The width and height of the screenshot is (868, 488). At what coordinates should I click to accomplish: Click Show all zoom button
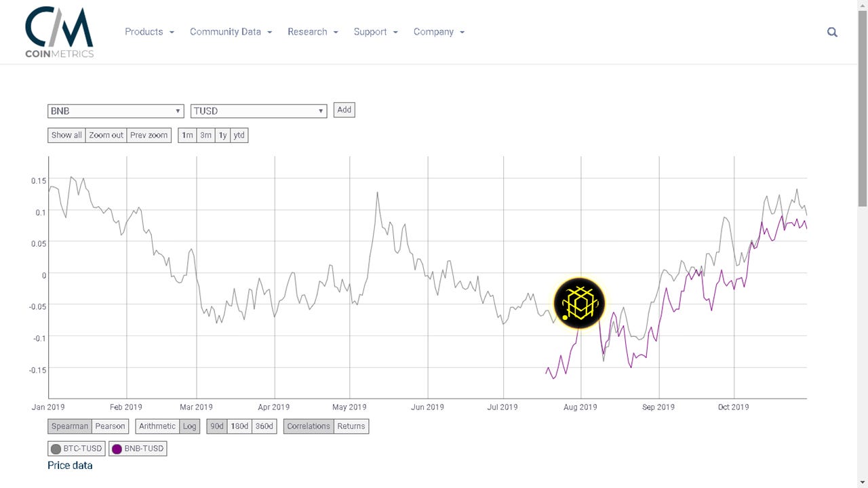tap(66, 136)
